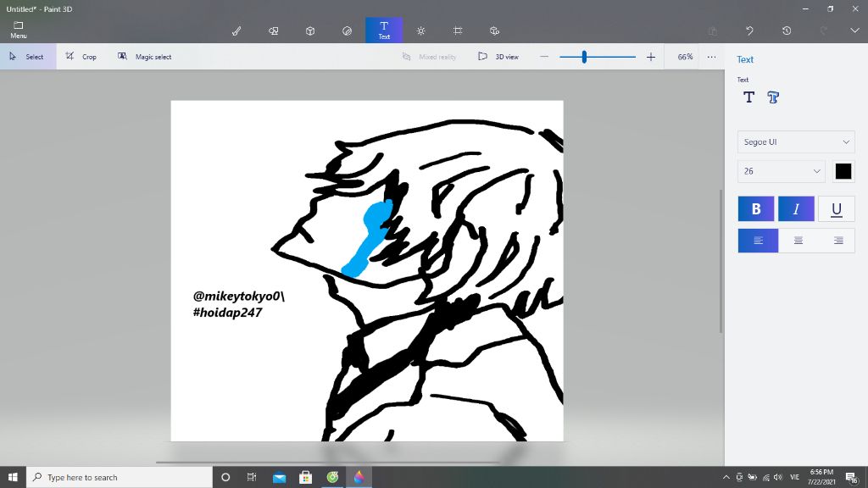Select the 3D text option
Screen dimensions: 868x488
[x=772, y=97]
